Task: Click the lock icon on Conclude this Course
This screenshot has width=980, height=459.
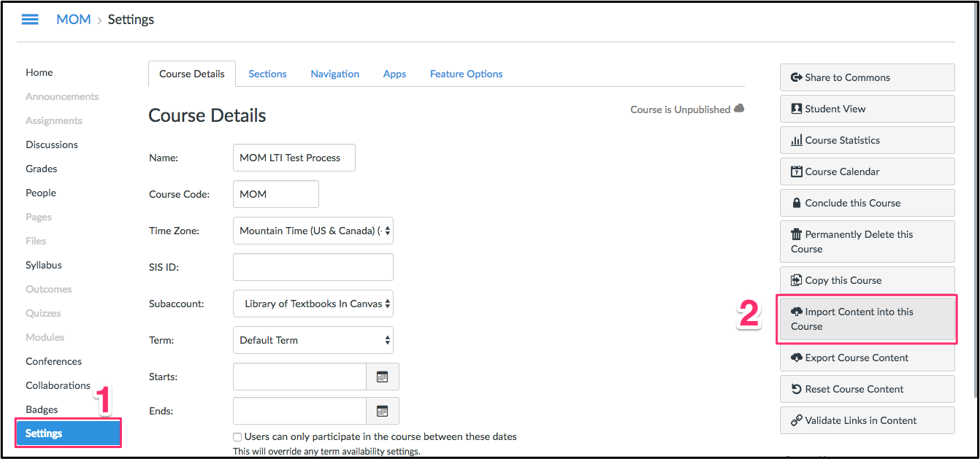Action: pos(796,202)
